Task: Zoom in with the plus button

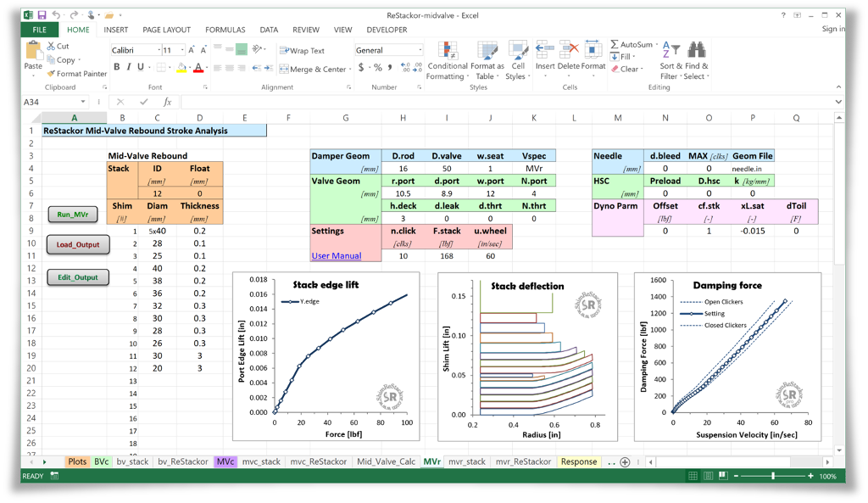Action: (x=810, y=476)
